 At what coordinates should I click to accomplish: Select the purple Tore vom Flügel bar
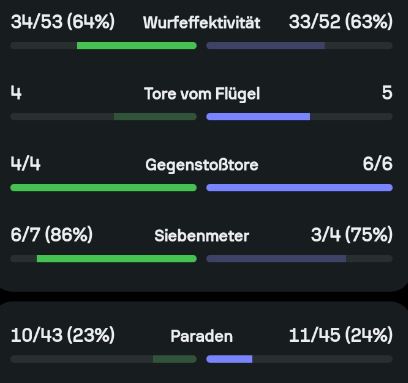click(258, 117)
